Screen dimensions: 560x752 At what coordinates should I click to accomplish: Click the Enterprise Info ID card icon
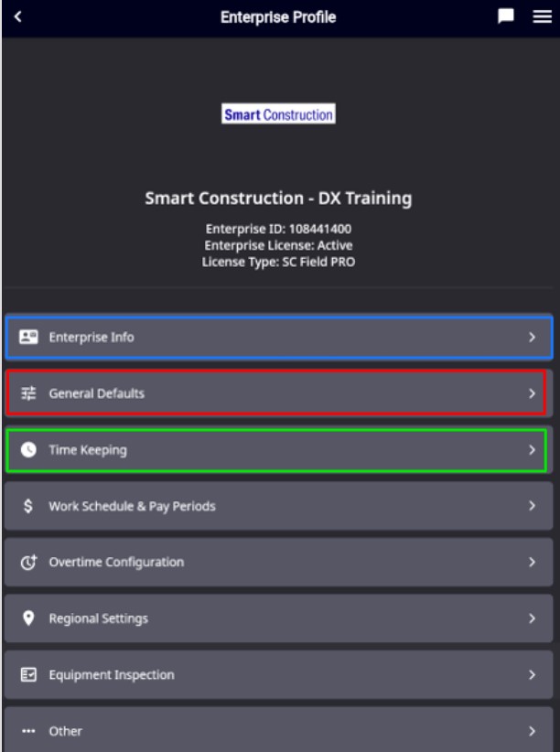pyautogui.click(x=28, y=338)
